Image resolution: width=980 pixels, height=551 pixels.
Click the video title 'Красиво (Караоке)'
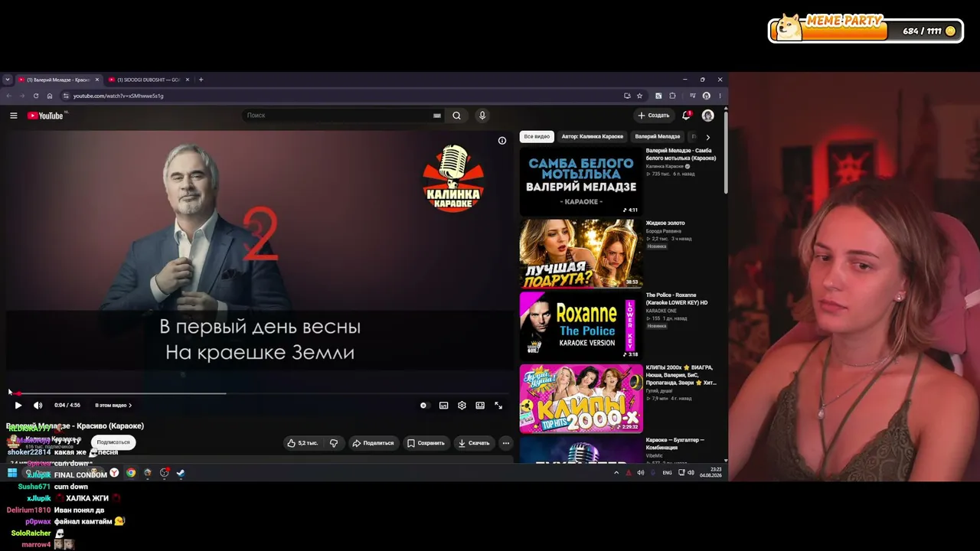point(75,426)
